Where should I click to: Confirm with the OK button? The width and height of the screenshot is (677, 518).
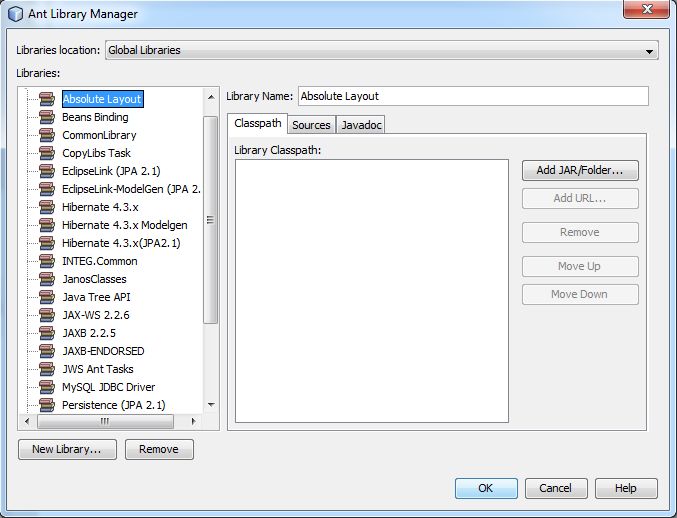486,488
